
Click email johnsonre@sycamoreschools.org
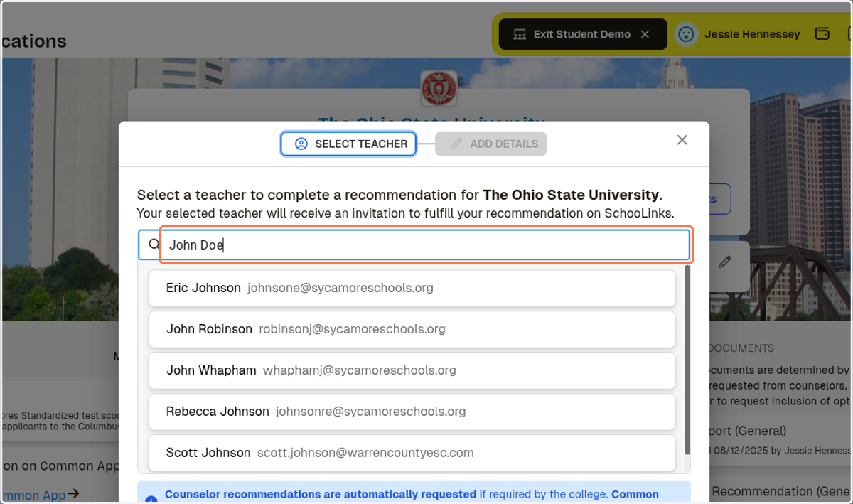tap(371, 412)
